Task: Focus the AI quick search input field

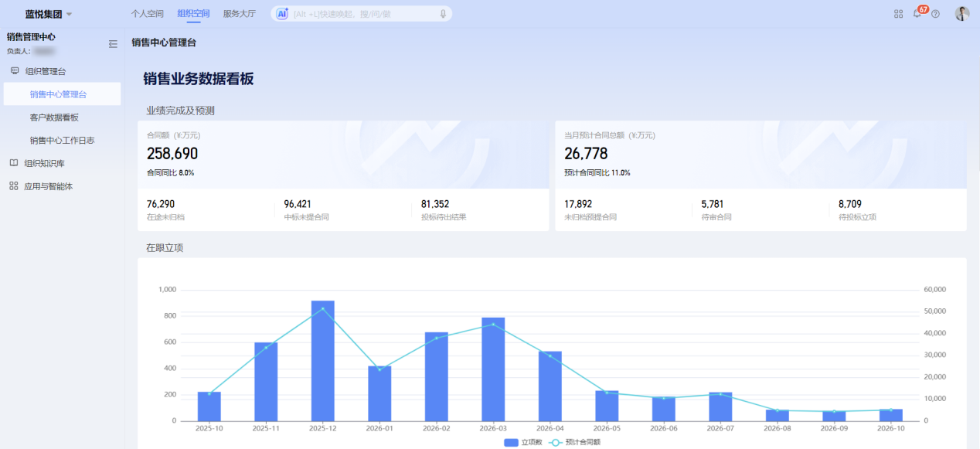Action: click(x=363, y=14)
